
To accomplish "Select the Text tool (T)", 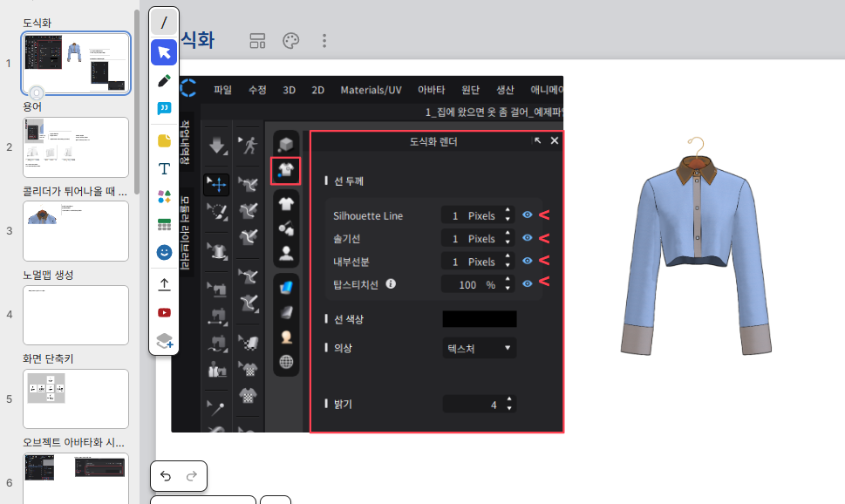I will [x=164, y=168].
